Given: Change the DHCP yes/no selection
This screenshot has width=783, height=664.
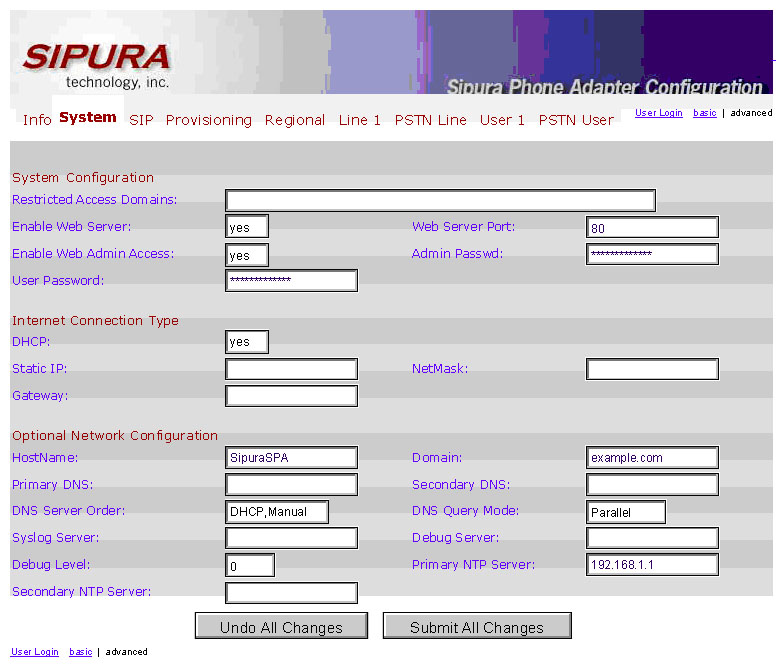Looking at the screenshot, I should click(247, 342).
